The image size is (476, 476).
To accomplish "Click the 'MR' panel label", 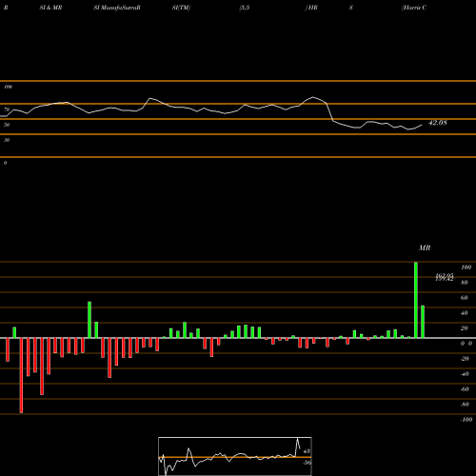I will click(x=425, y=248).
